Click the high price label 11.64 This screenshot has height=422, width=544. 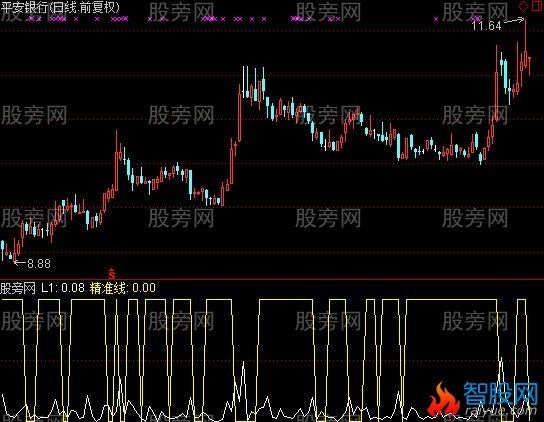(486, 26)
